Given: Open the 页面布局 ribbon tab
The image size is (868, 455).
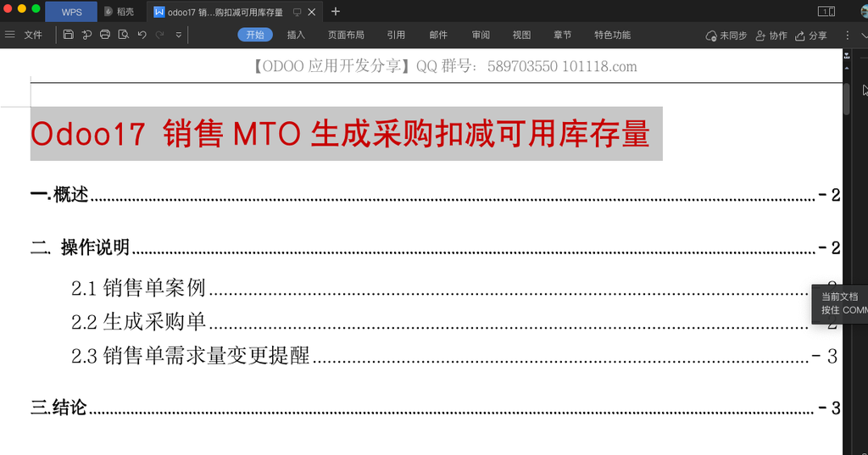Looking at the screenshot, I should (346, 35).
